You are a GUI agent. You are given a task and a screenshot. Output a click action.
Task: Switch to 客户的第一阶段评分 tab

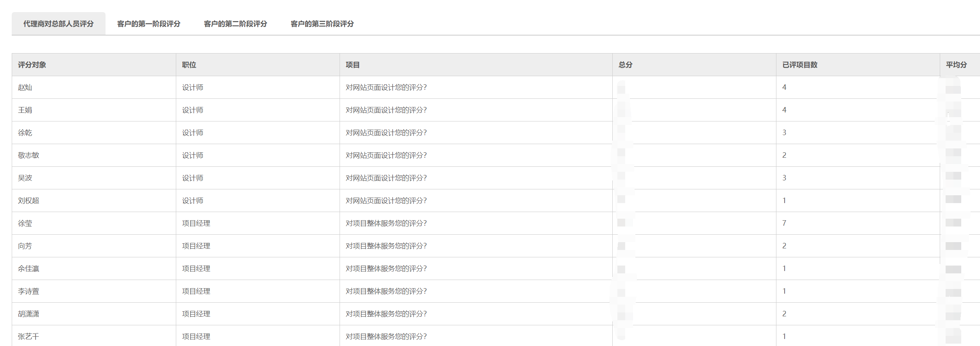[148, 24]
